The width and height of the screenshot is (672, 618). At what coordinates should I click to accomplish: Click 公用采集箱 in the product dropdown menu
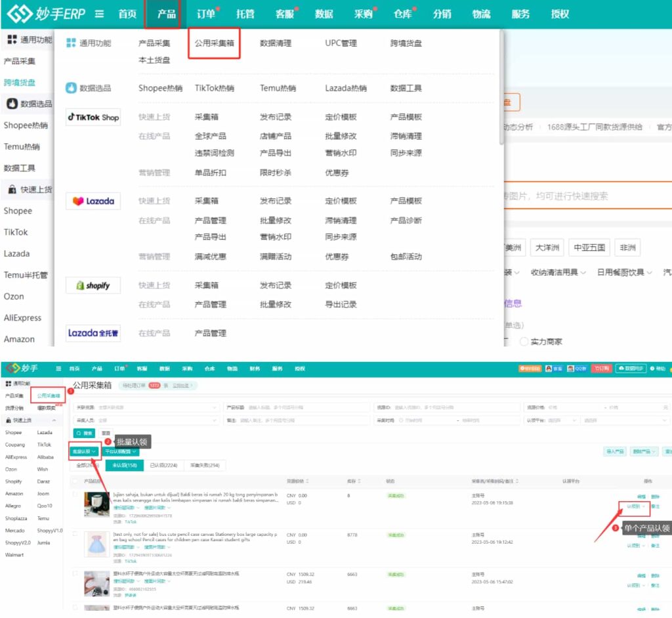[x=214, y=43]
